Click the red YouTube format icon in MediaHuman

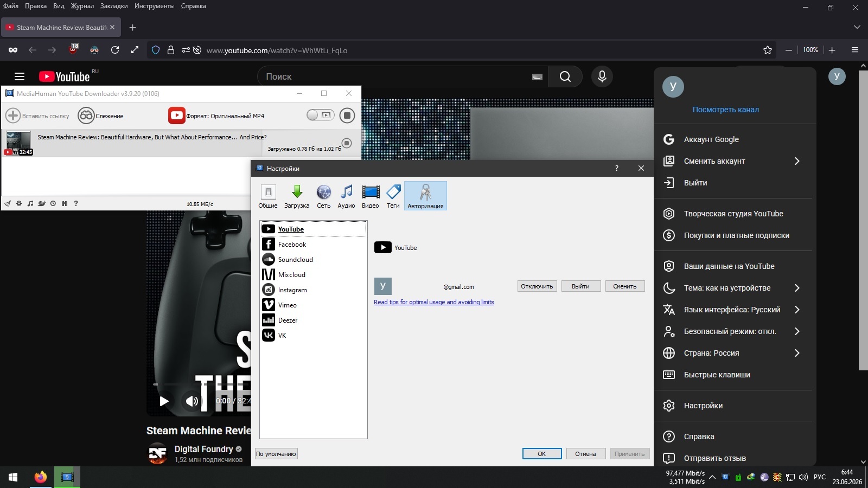coord(176,115)
